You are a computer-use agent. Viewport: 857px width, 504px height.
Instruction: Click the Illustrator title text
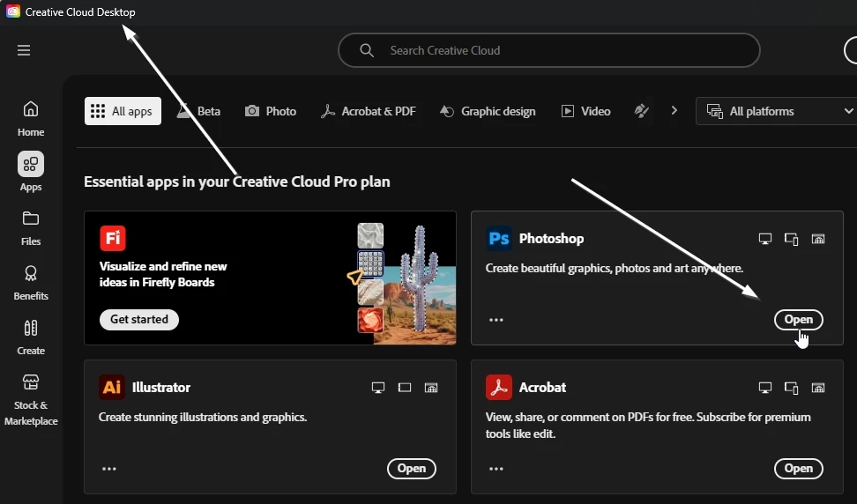[161, 387]
